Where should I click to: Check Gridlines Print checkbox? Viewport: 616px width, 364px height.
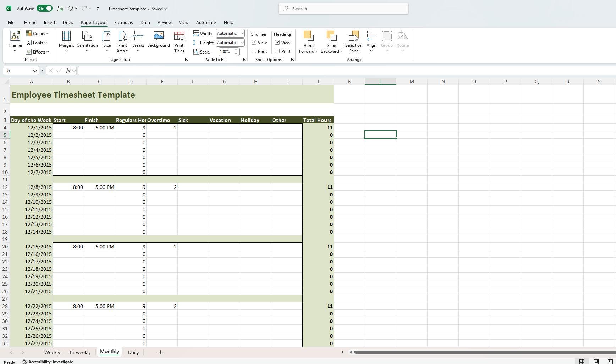[x=254, y=51]
